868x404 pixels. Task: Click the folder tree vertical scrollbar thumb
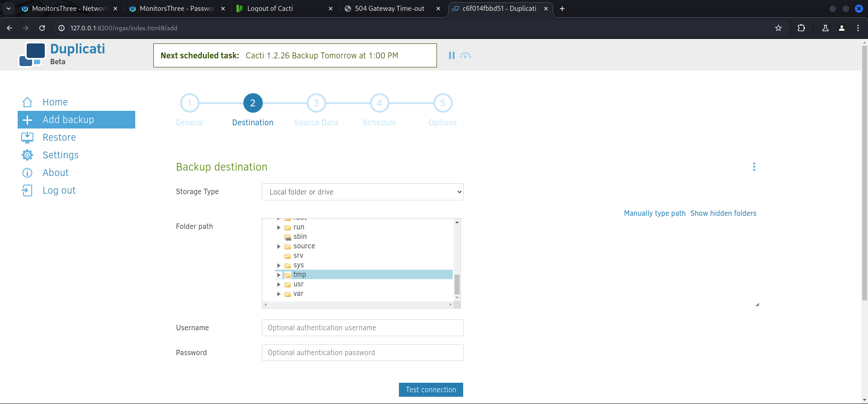click(x=457, y=284)
